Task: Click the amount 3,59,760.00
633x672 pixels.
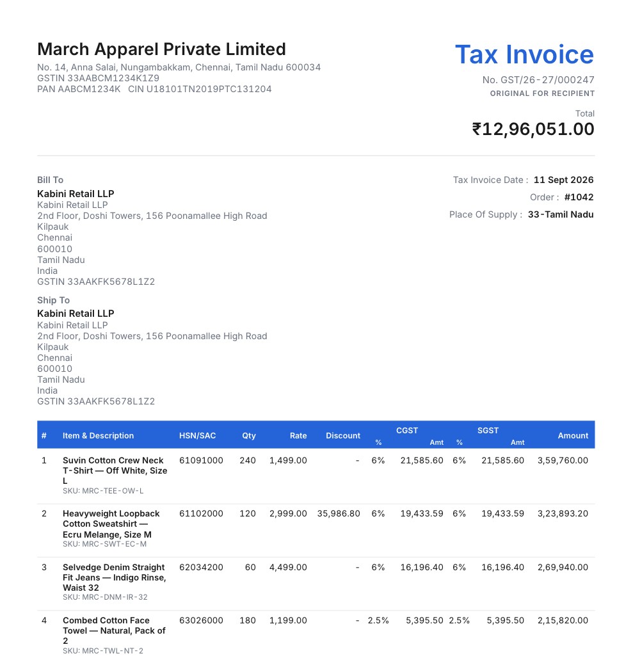Action: (x=563, y=460)
